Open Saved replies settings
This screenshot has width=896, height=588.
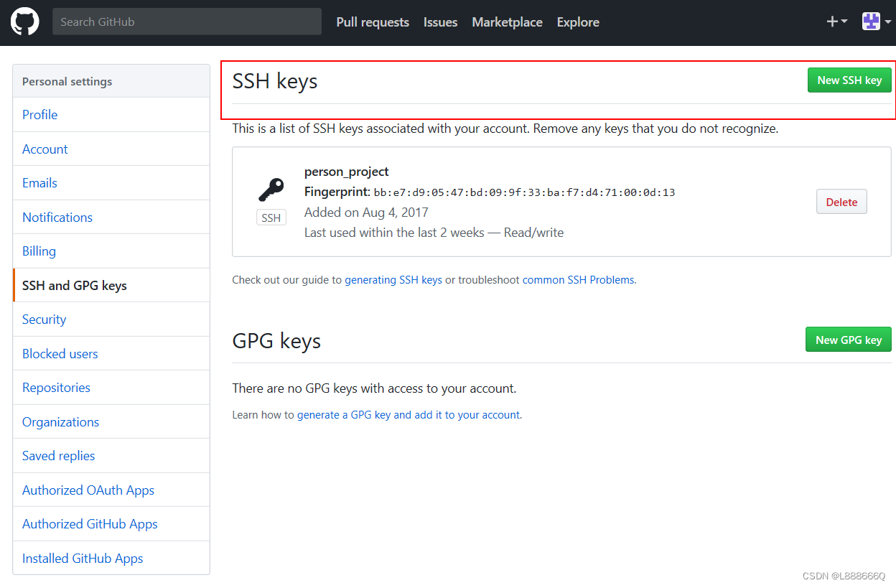pos(111,456)
